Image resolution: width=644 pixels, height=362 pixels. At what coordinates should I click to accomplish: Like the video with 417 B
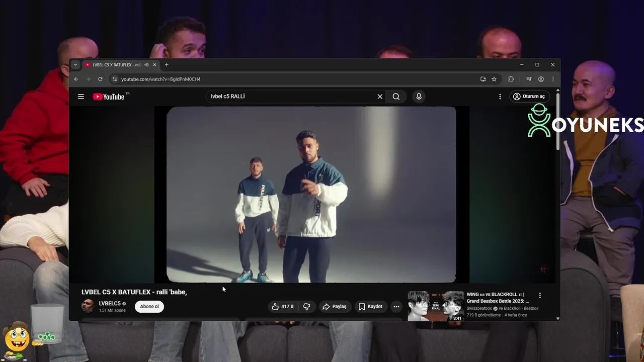[x=282, y=307]
